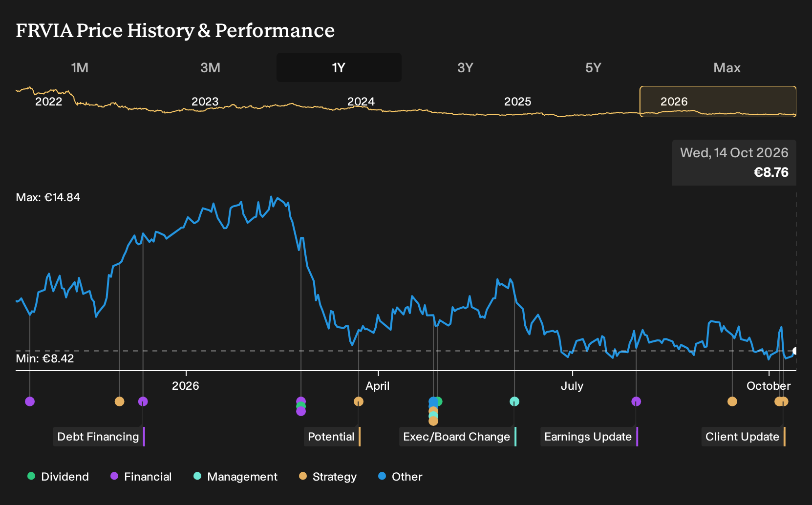Select the teal Management marker inside tall stack
The height and width of the screenshot is (505, 812).
[433, 416]
